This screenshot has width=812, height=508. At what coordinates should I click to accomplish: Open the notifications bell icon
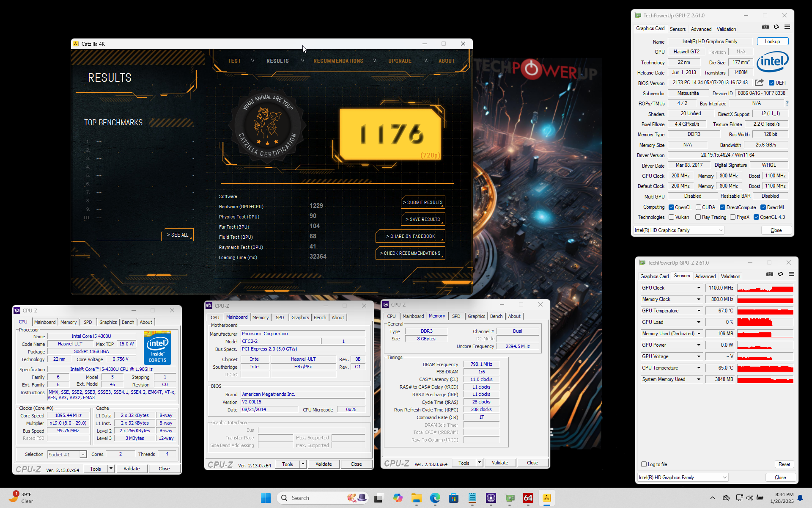pos(800,498)
